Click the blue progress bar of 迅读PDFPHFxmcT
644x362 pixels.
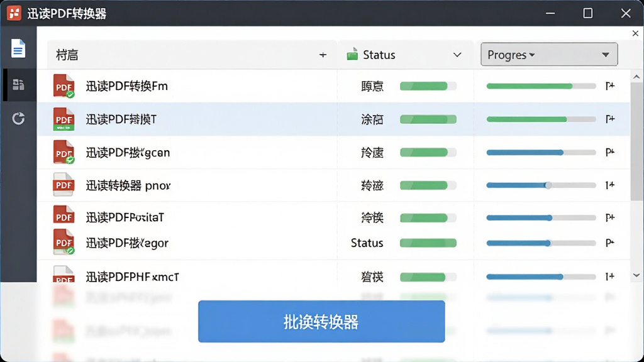pos(541,277)
